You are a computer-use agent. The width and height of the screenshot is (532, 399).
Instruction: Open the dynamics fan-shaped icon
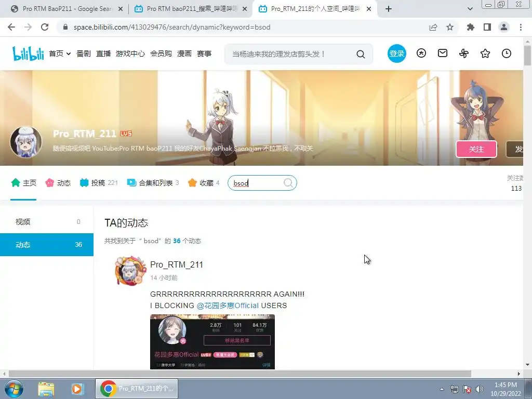tap(464, 54)
